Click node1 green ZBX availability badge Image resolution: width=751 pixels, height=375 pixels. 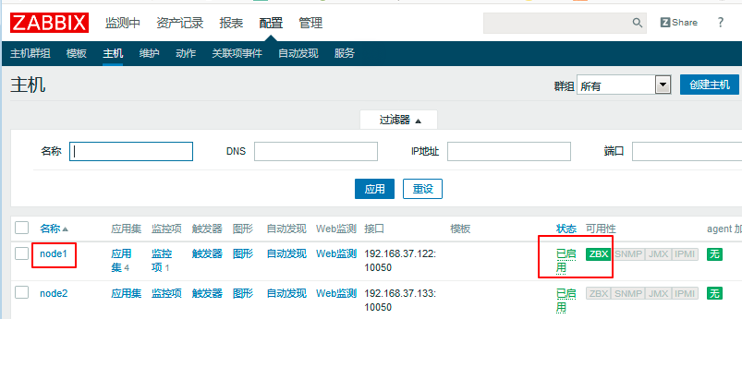[598, 254]
